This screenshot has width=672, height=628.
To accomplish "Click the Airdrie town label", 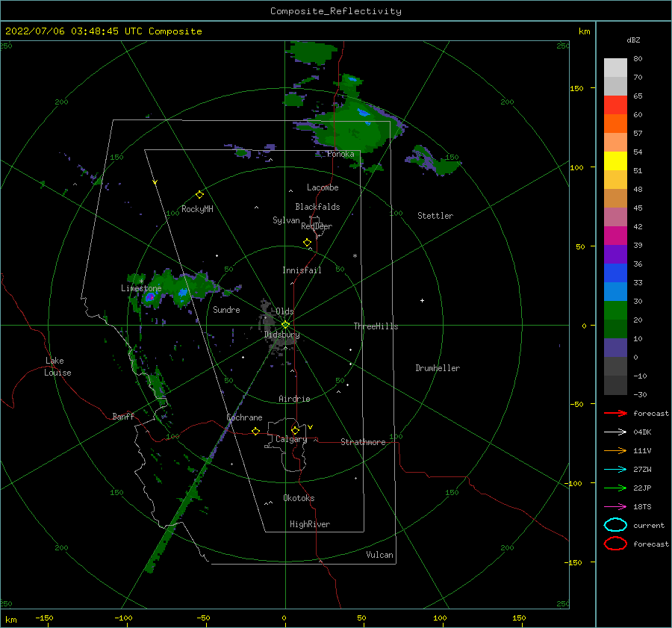I will click(x=294, y=399).
